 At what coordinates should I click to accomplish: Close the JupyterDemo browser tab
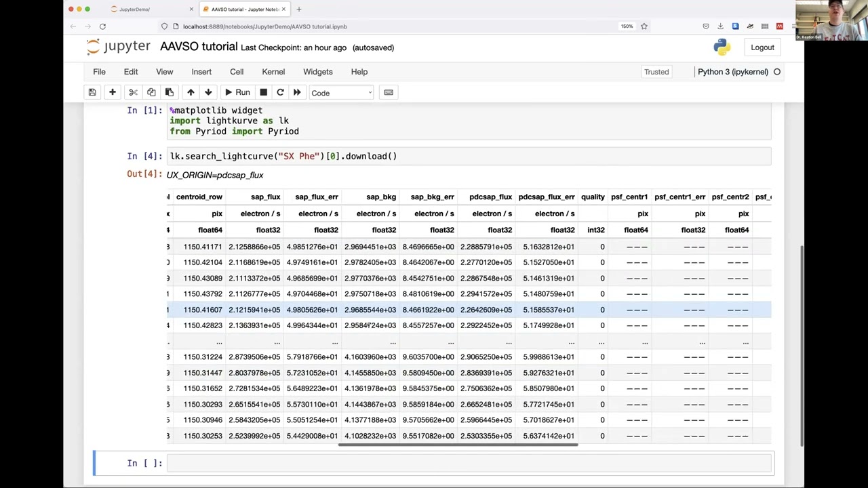click(191, 9)
